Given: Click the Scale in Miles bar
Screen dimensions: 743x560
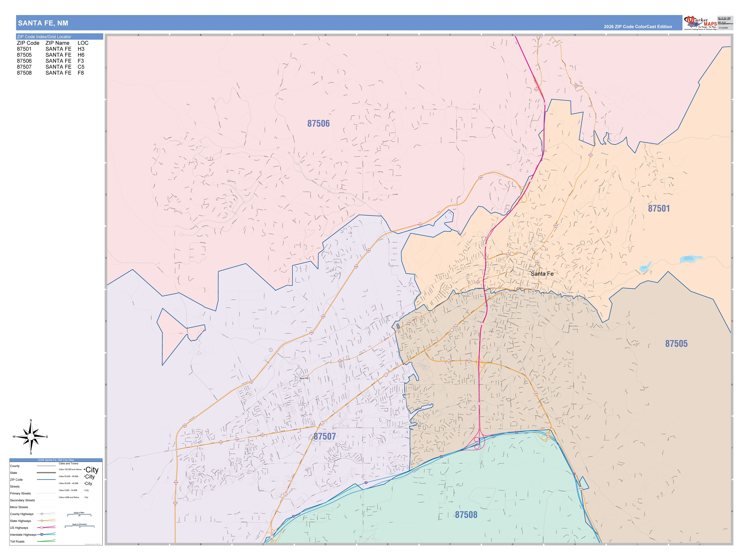Looking at the screenshot, I should [79, 514].
